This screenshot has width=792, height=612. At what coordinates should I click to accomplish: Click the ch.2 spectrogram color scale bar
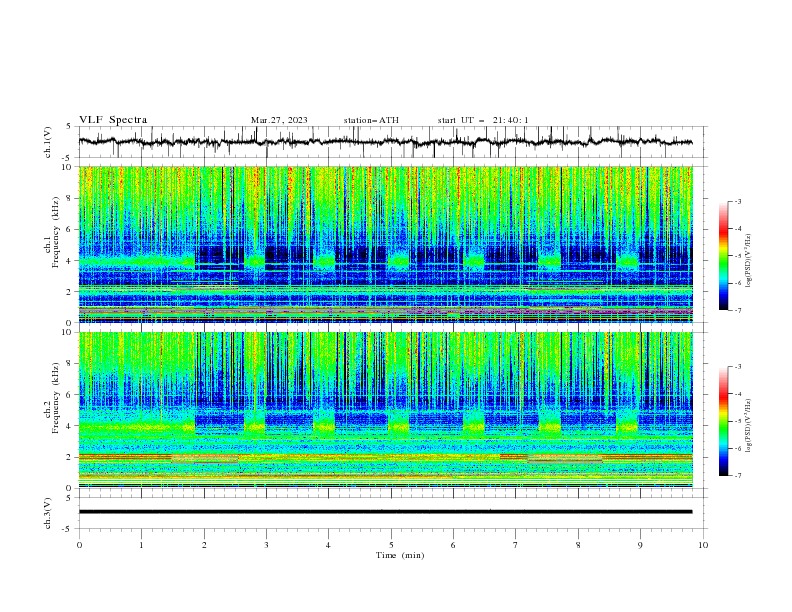tap(723, 421)
